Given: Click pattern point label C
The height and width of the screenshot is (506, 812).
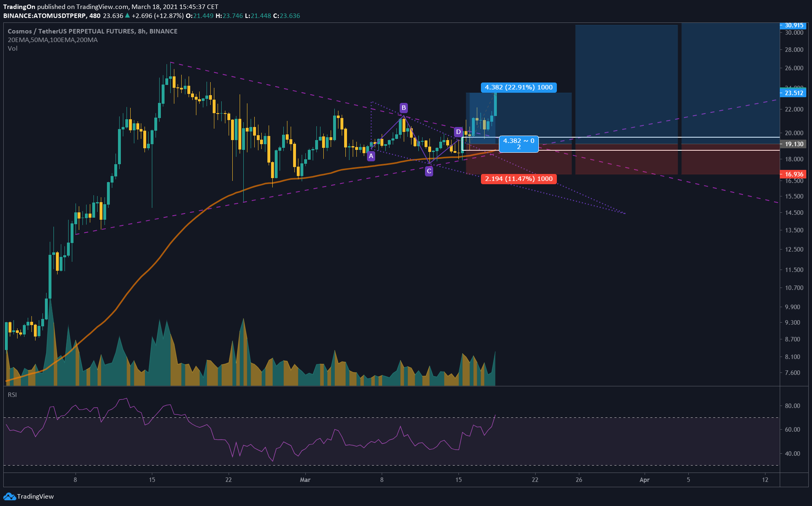Looking at the screenshot, I should click(x=429, y=172).
